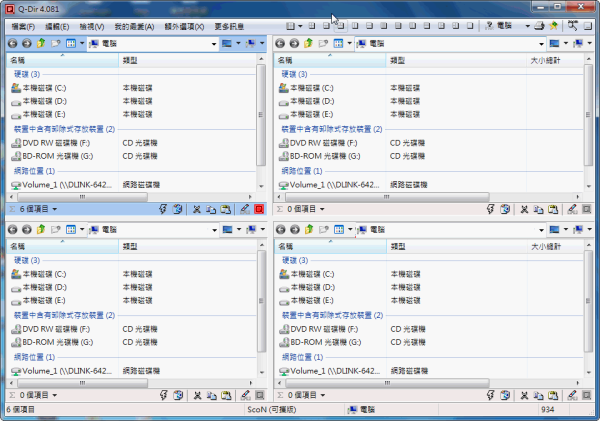Click view mode icon in lower-right pane

point(339,230)
